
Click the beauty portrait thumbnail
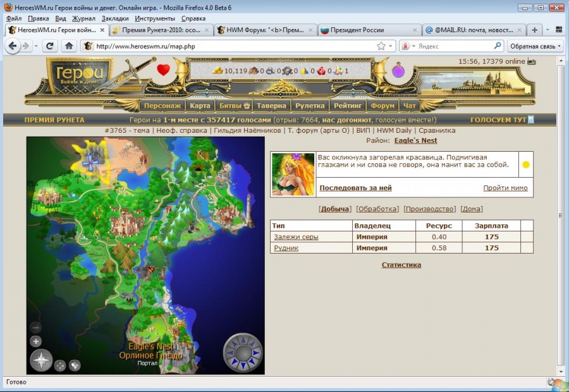click(293, 175)
